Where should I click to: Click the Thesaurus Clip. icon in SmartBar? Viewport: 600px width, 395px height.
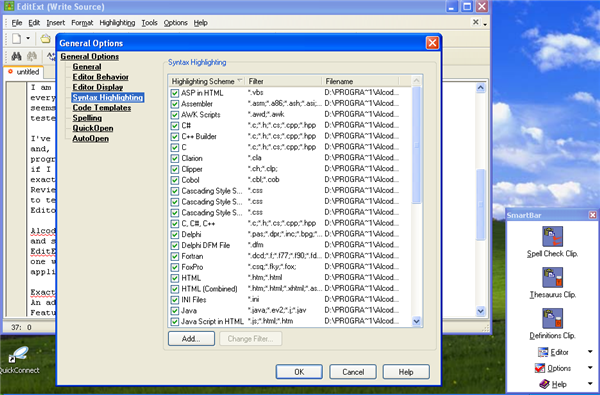[x=552, y=277]
